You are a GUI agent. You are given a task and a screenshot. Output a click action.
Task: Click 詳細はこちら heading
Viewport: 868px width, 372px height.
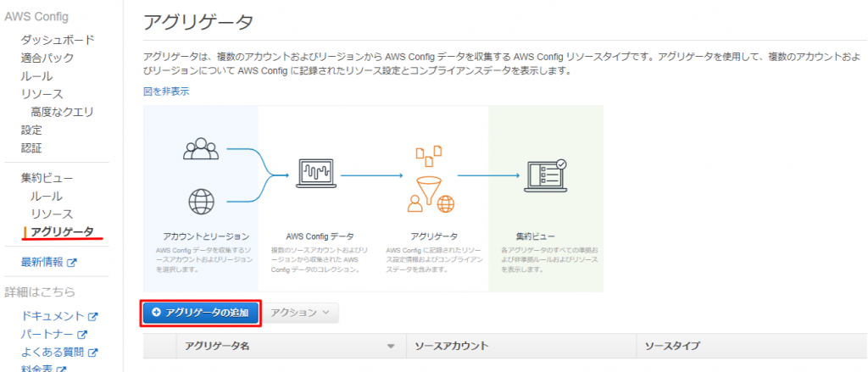point(40,291)
